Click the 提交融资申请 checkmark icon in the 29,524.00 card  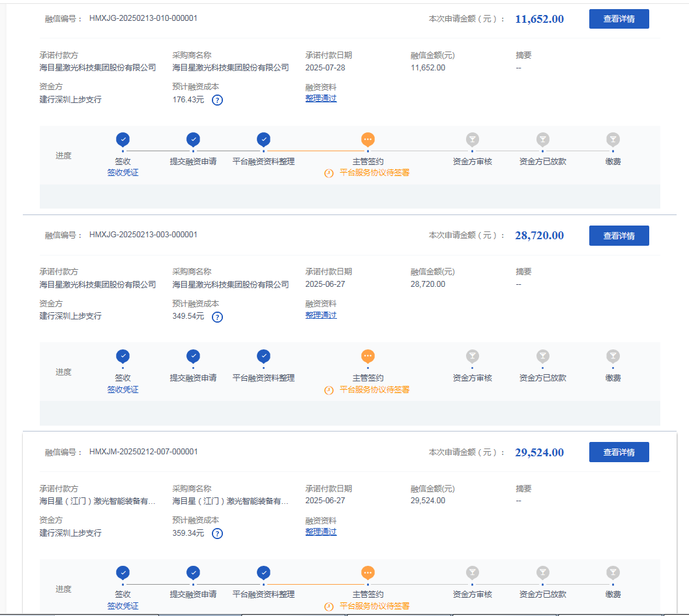coord(194,572)
